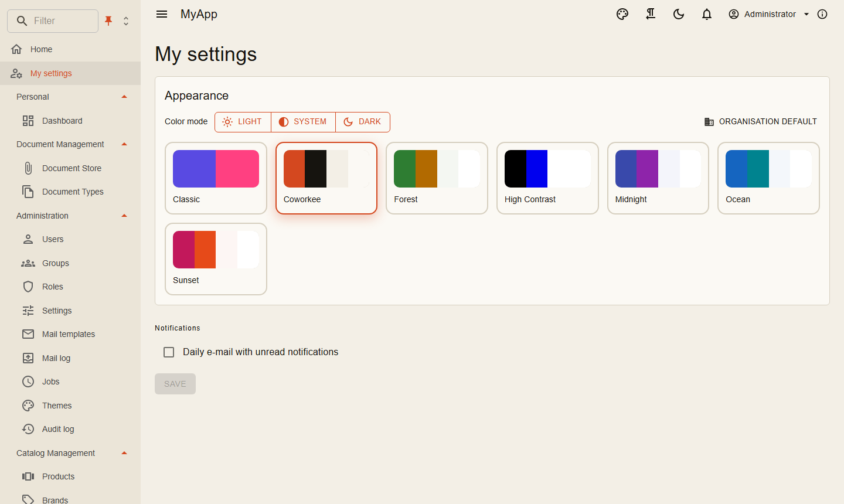844x504 pixels.
Task: Click the Jobs clock icon
Action: 28,382
